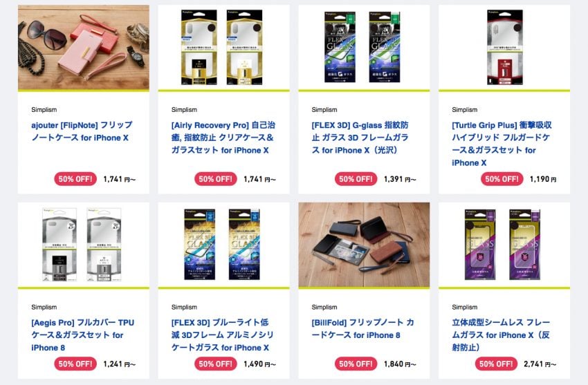The width and height of the screenshot is (588, 385).
Task: Open the seamless frame glass iPhone X link
Action: pos(501,335)
